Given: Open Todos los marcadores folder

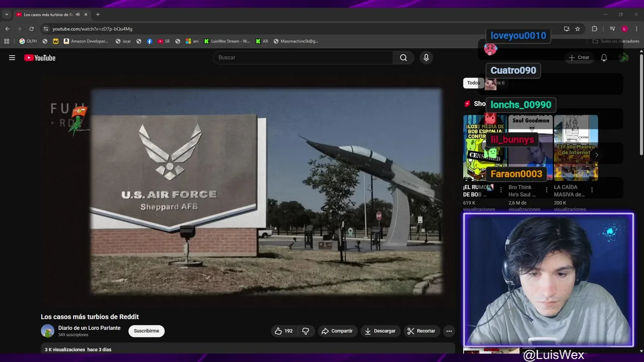Looking at the screenshot, I should pos(616,41).
